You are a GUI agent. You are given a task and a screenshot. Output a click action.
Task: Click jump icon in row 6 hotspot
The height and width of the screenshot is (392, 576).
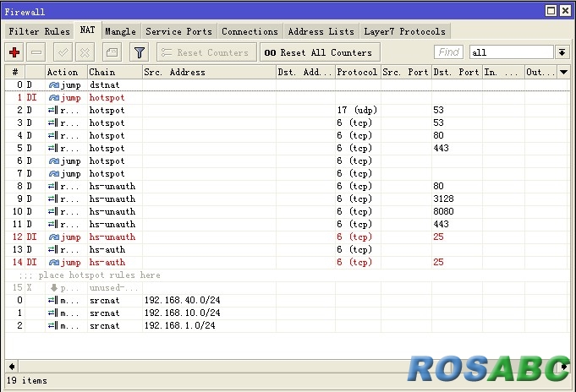pyautogui.click(x=53, y=161)
